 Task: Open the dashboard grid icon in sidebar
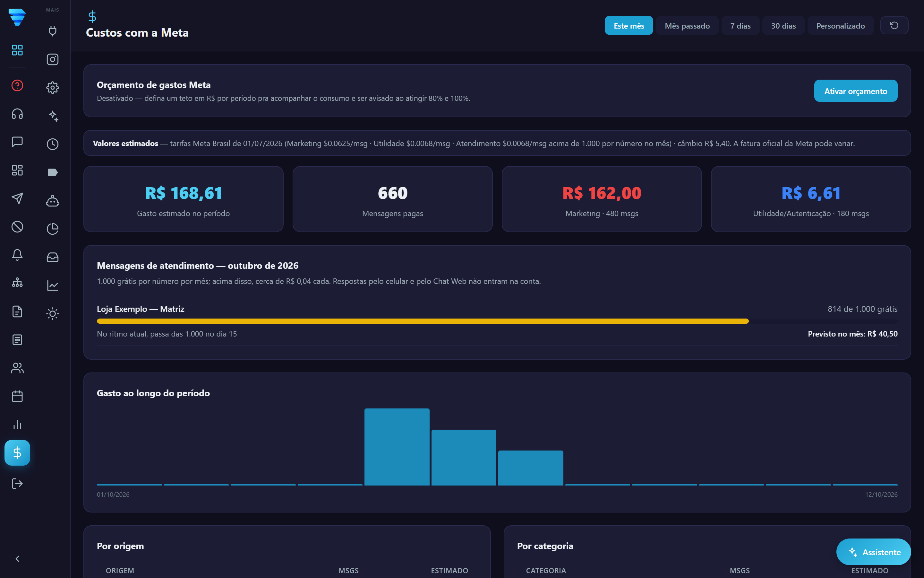pyautogui.click(x=17, y=50)
